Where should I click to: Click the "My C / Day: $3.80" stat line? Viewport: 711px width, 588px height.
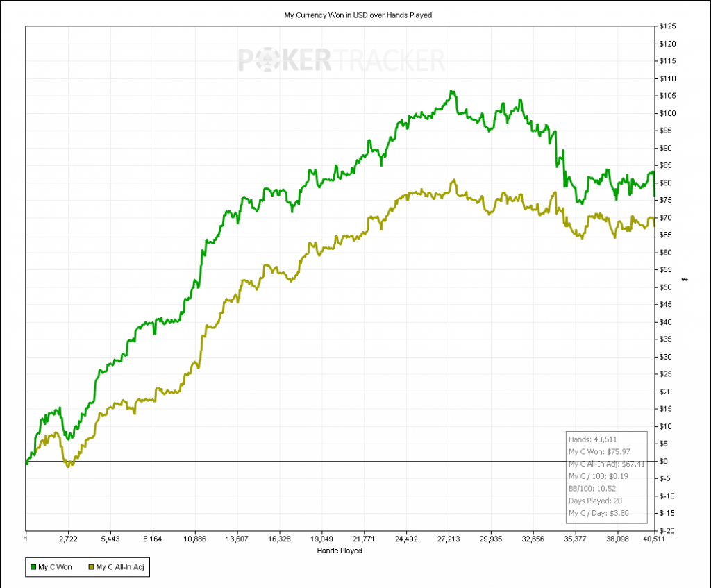pyautogui.click(x=599, y=513)
